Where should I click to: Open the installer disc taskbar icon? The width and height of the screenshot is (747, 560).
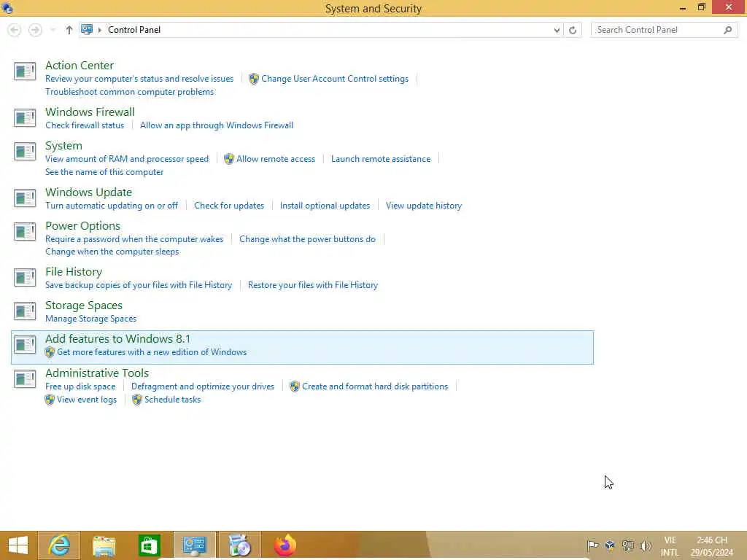239,545
